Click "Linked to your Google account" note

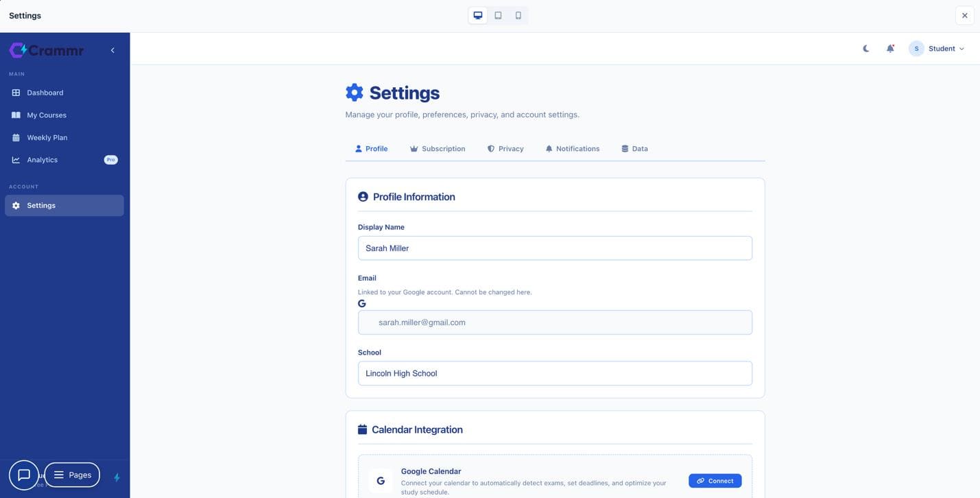coord(445,292)
